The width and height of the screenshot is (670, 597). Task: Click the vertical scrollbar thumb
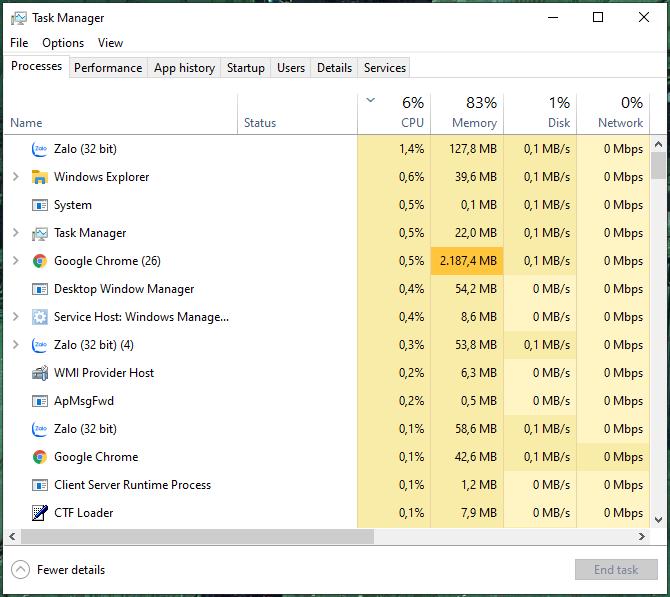[658, 166]
